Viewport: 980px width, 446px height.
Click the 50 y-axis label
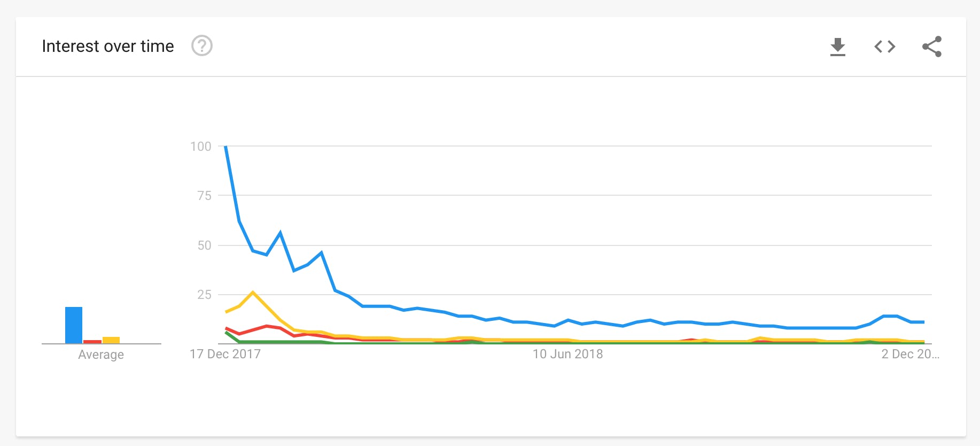(204, 245)
